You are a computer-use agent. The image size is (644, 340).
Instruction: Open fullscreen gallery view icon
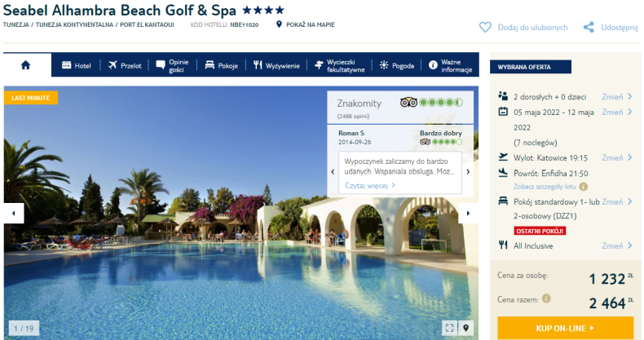click(450, 328)
